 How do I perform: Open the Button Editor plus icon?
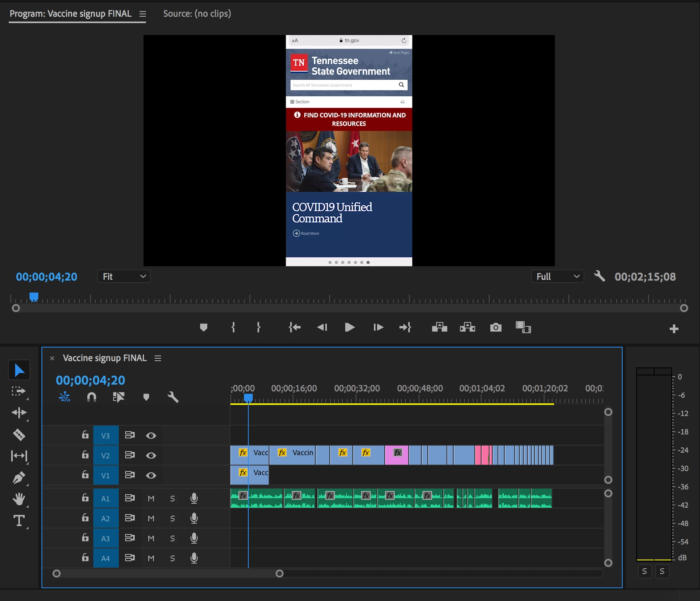pos(674,329)
